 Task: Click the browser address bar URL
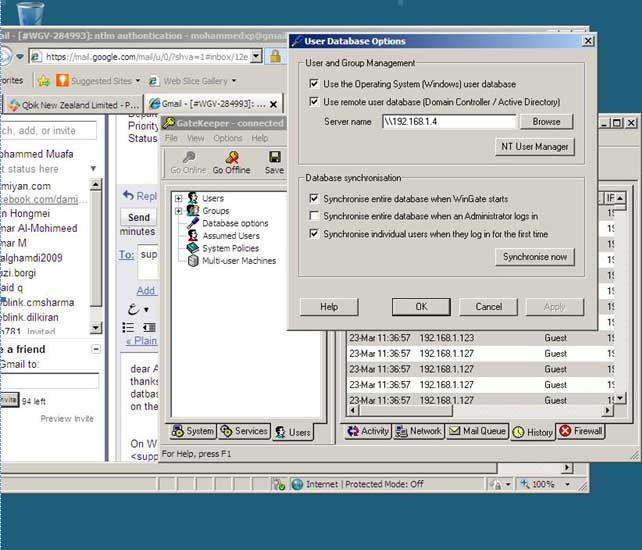(x=147, y=57)
